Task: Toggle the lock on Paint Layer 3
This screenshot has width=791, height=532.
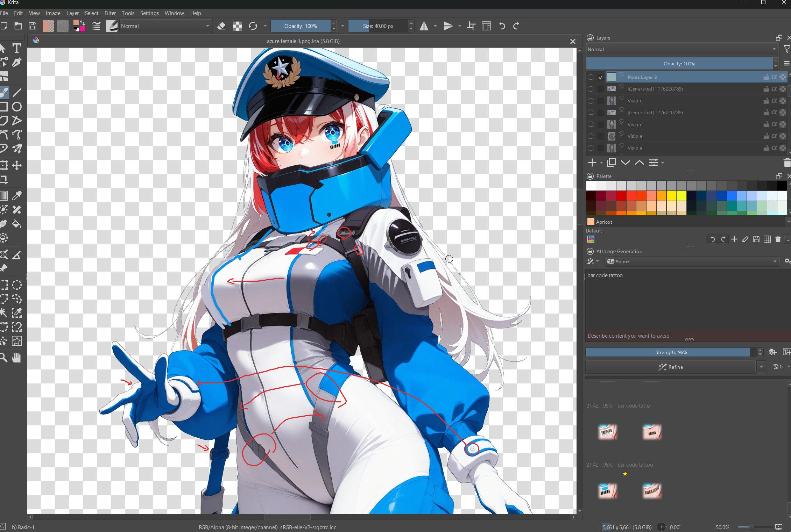Action: (x=766, y=77)
